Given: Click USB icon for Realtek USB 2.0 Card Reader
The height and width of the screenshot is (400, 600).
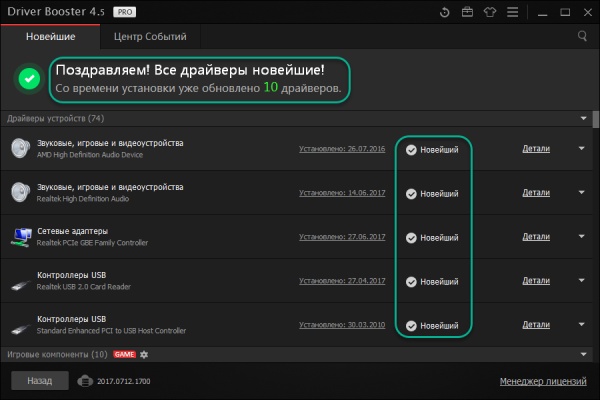Looking at the screenshot, I should [x=21, y=284].
